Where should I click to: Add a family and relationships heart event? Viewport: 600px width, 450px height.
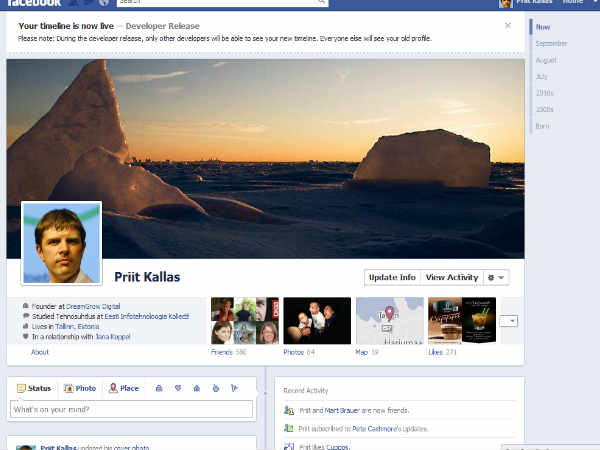[x=178, y=388]
